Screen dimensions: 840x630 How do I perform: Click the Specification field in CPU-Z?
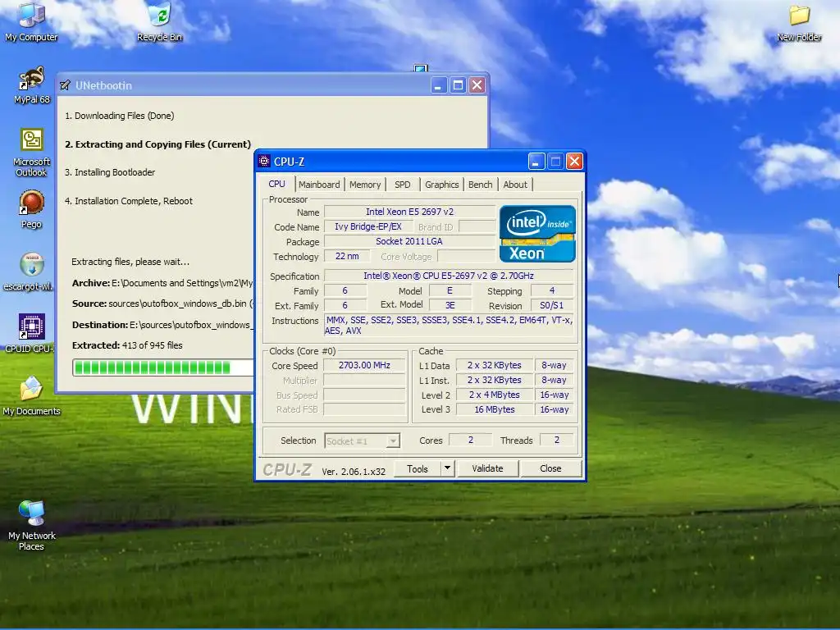449,276
